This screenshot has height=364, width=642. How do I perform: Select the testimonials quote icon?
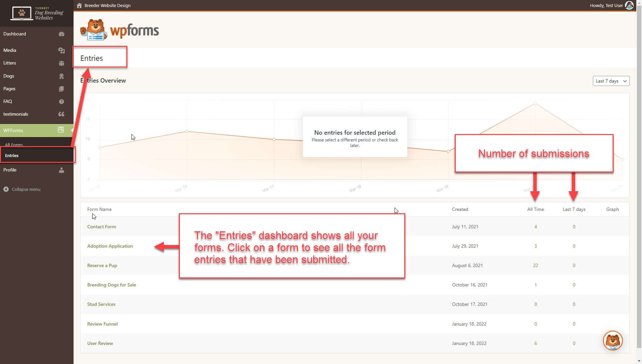[x=62, y=114]
